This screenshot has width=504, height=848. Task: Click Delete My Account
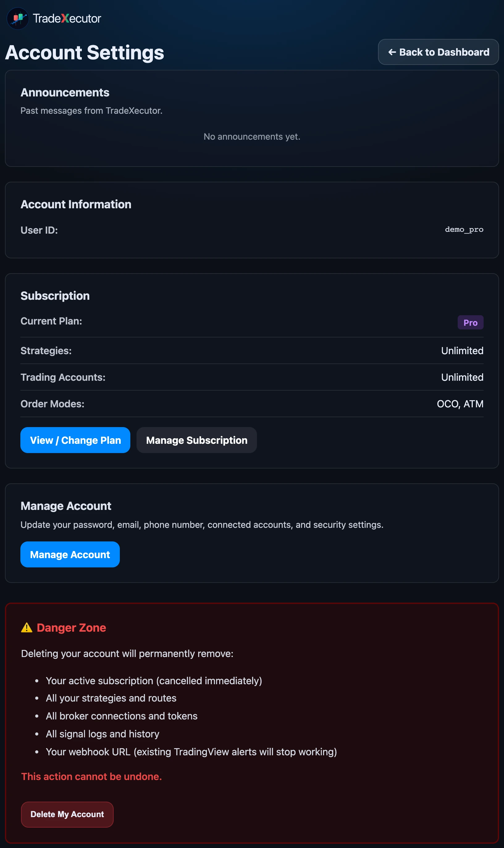click(x=67, y=814)
